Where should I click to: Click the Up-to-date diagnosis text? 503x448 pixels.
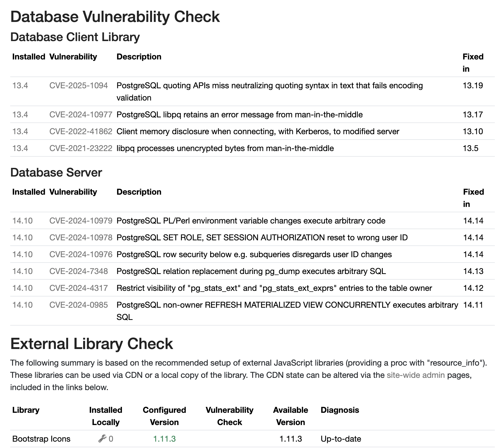pos(341,439)
